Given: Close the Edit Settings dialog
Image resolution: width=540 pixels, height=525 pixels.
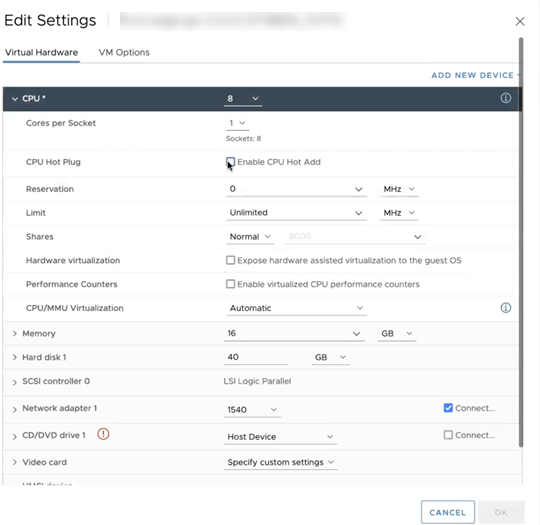Looking at the screenshot, I should (520, 21).
